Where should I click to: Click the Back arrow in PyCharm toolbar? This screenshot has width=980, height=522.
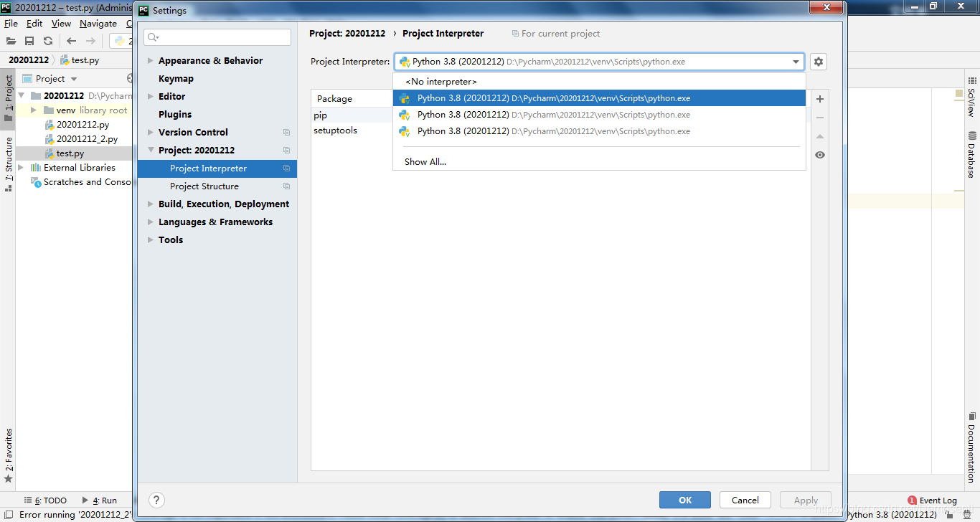click(71, 41)
